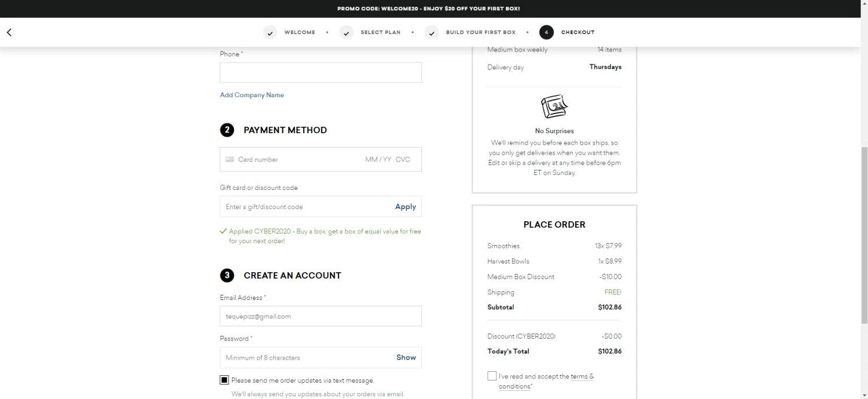868x399 pixels.
Task: Click the '13x $7.99' price text
Action: click(608, 246)
